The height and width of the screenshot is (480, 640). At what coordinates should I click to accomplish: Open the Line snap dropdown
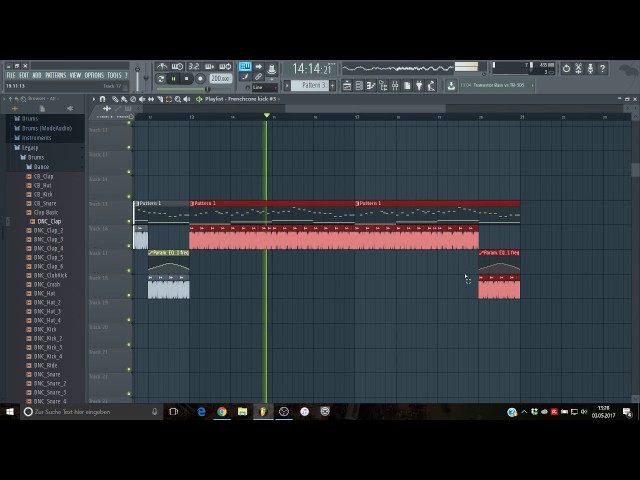click(x=264, y=87)
